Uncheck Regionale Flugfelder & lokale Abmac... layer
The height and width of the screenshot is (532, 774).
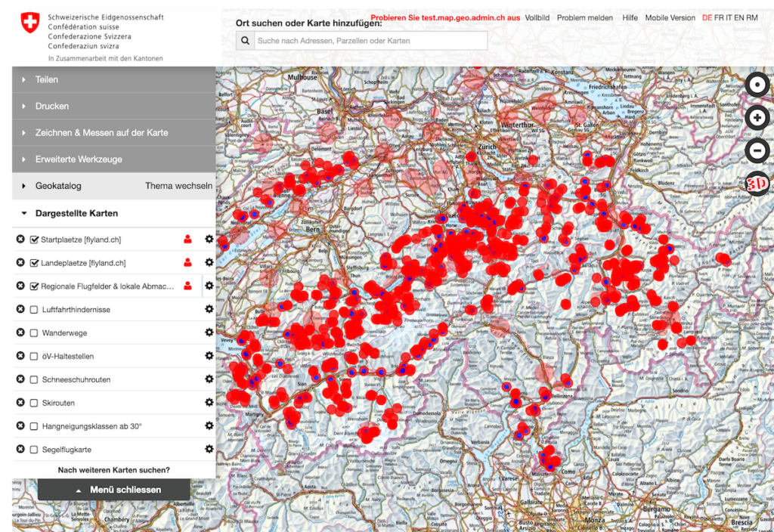coord(34,286)
